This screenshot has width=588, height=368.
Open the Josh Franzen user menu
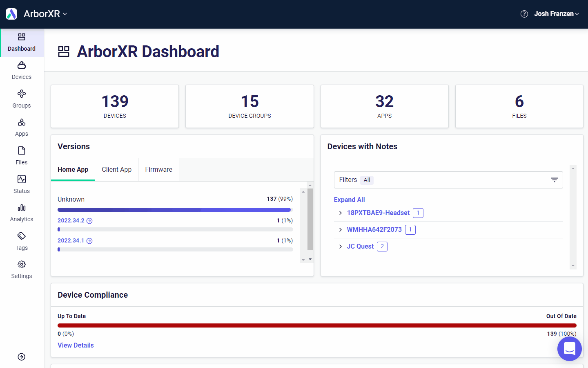(x=557, y=14)
